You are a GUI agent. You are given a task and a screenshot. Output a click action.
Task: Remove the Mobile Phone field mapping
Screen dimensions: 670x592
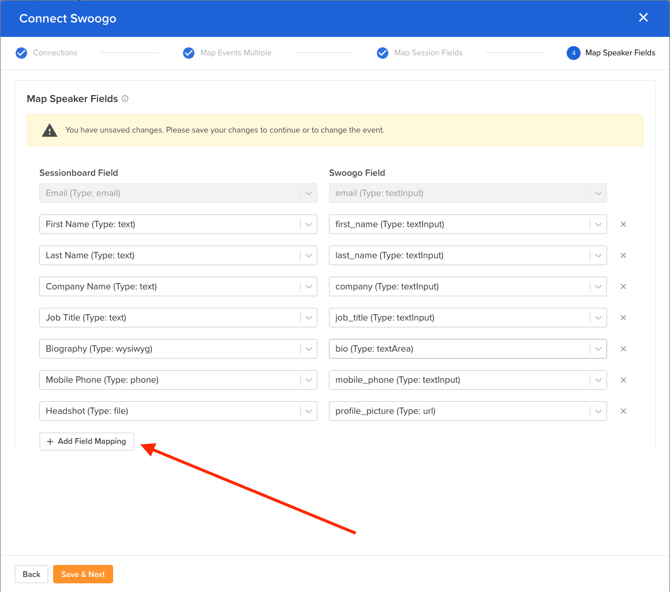point(623,380)
